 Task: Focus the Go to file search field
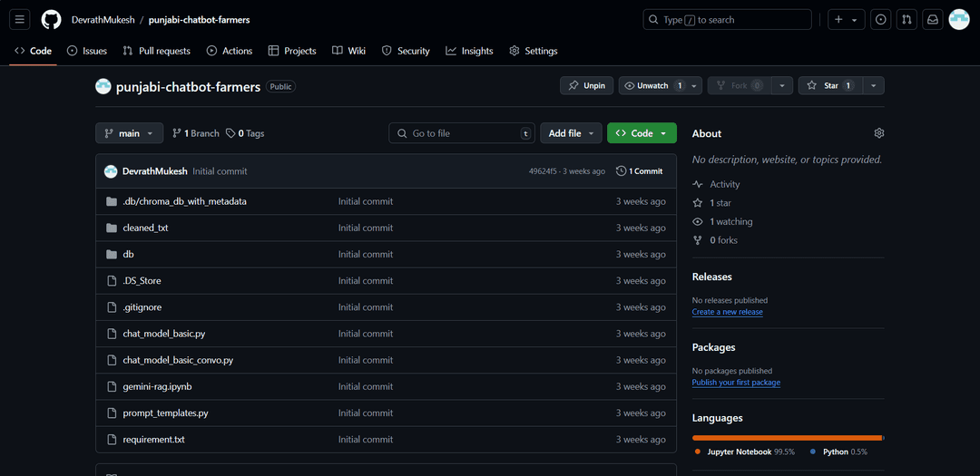tap(462, 133)
